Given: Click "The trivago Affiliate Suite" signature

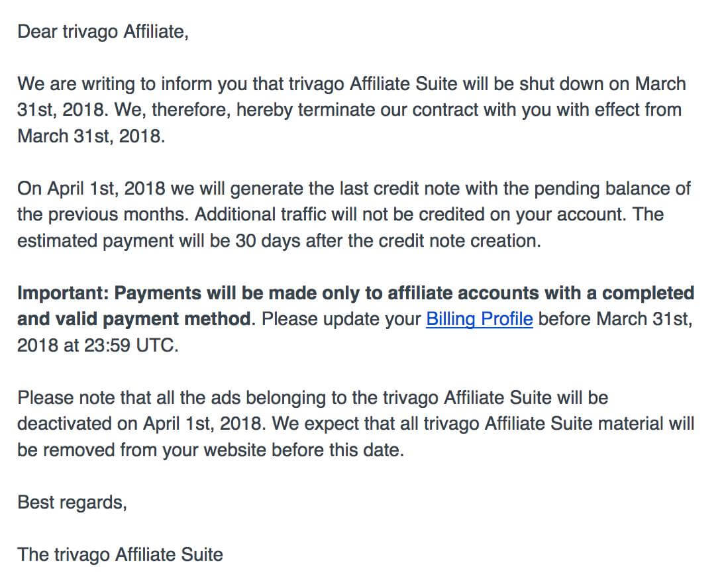Looking at the screenshot, I should [120, 554].
